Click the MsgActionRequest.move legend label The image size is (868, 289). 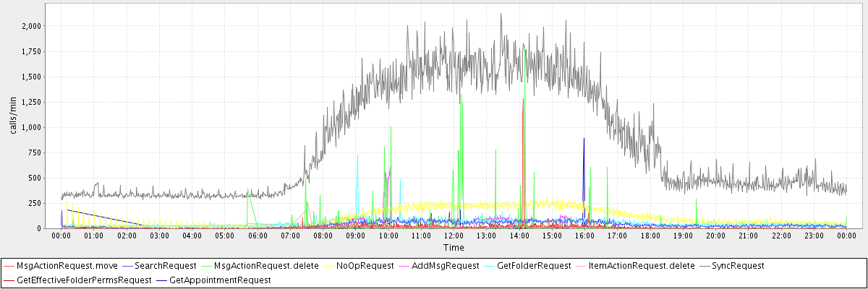67,266
